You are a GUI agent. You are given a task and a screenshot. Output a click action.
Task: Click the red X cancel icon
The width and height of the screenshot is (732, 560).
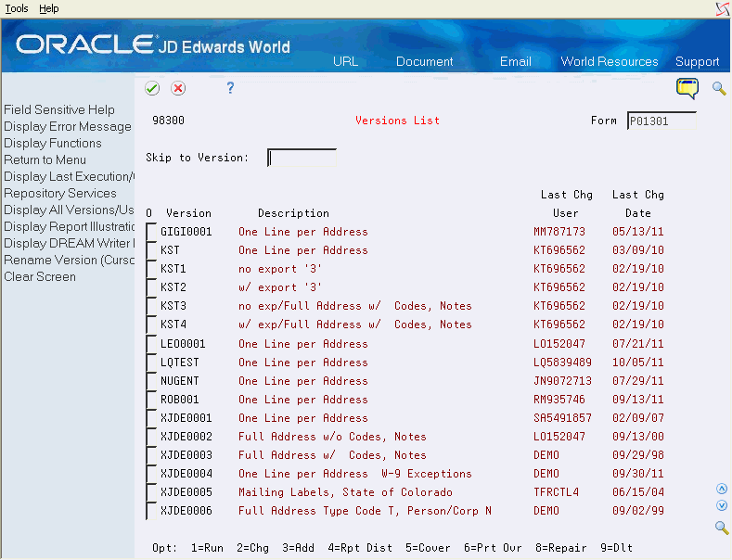point(178,88)
